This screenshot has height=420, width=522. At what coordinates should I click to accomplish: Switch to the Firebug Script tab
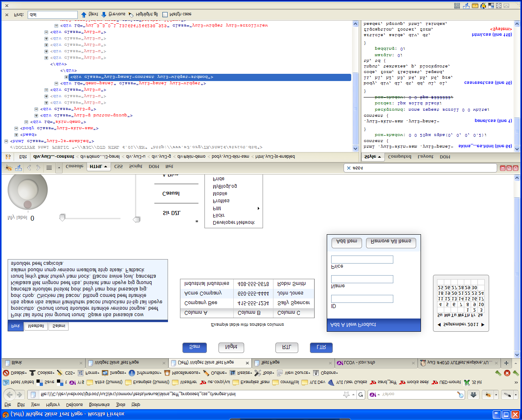click(136, 166)
